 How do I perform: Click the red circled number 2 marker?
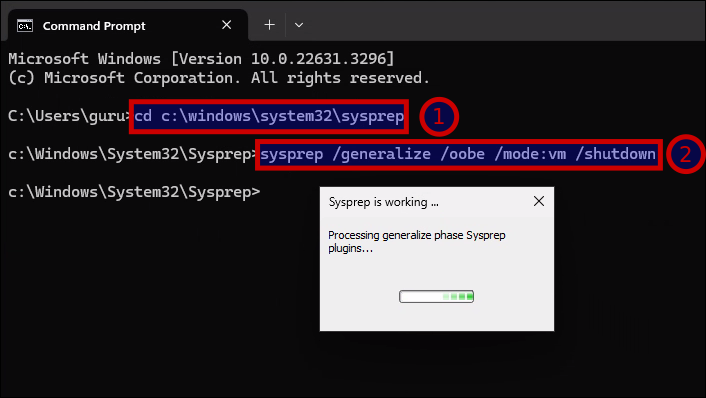click(685, 154)
